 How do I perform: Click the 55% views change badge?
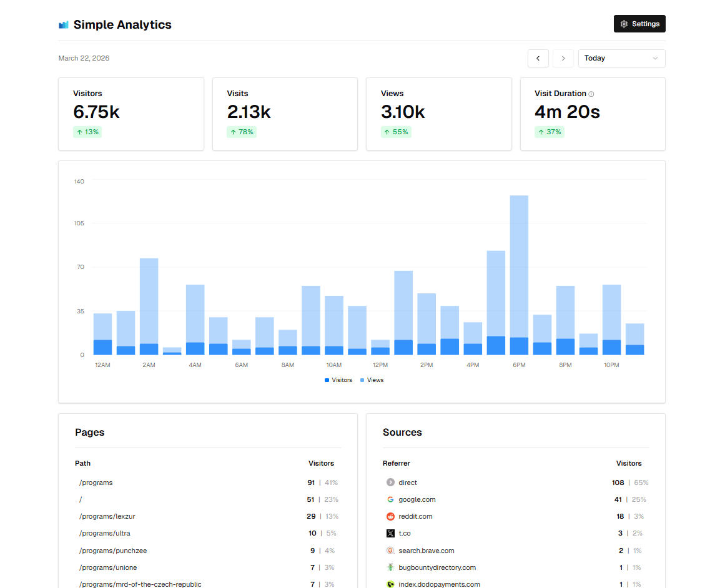[396, 132]
